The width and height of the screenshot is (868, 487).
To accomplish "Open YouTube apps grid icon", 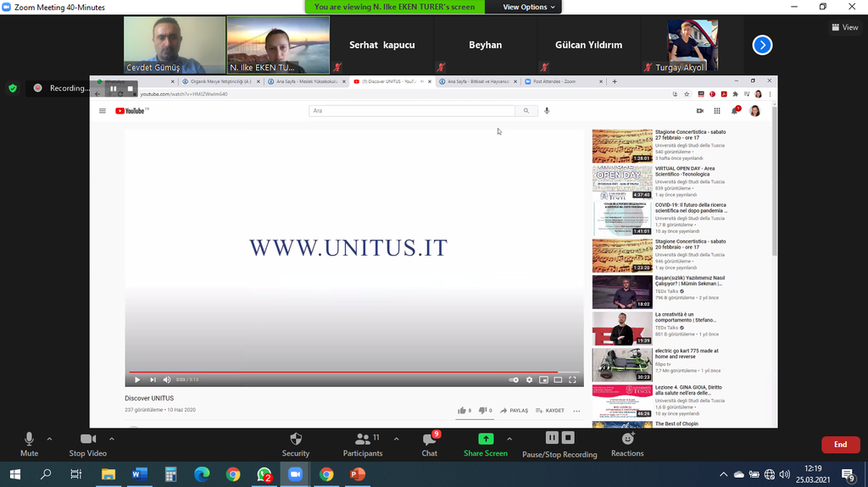I will click(717, 111).
